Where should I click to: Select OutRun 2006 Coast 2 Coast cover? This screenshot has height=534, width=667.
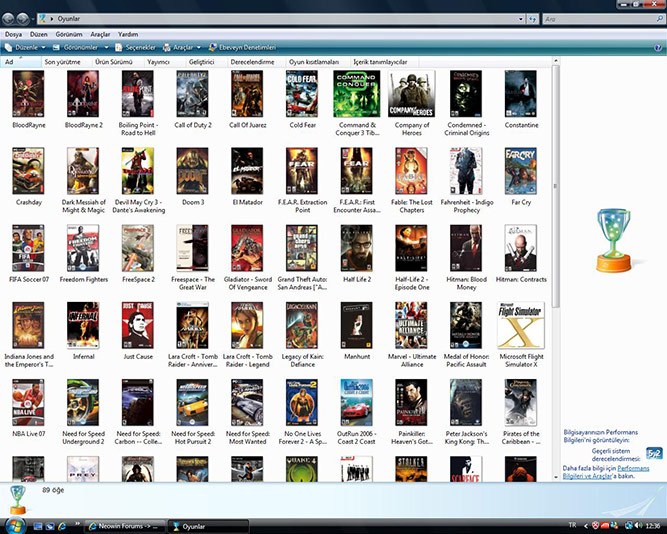click(x=356, y=403)
